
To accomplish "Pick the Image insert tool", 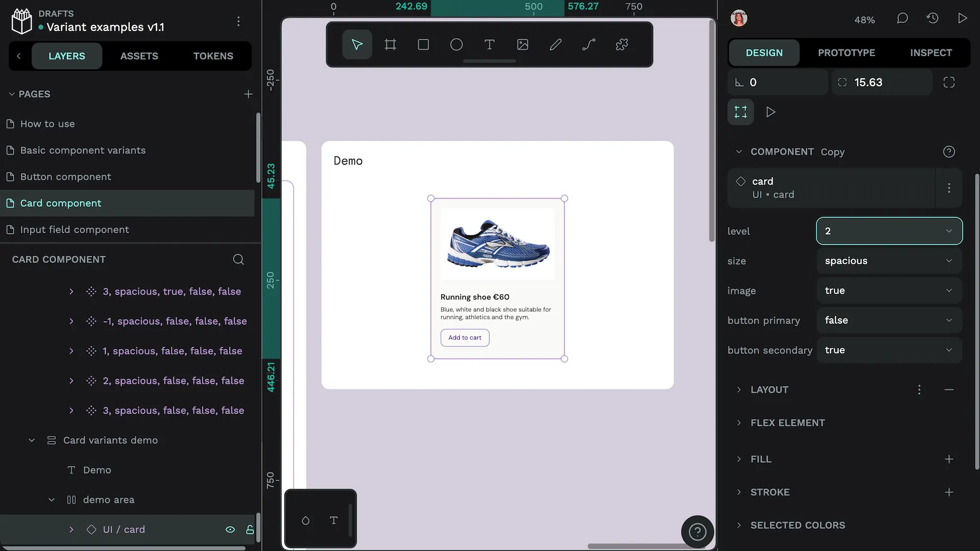I will point(522,45).
